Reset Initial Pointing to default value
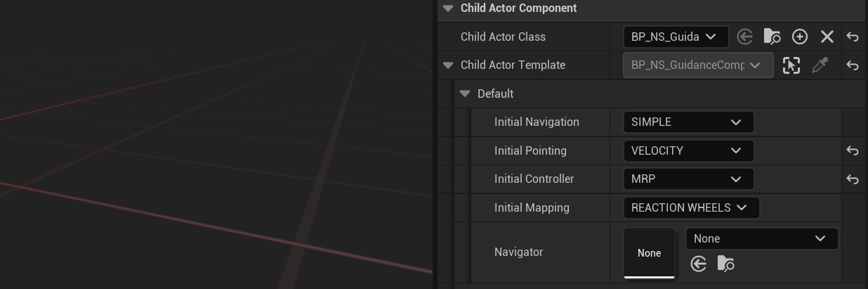 853,150
